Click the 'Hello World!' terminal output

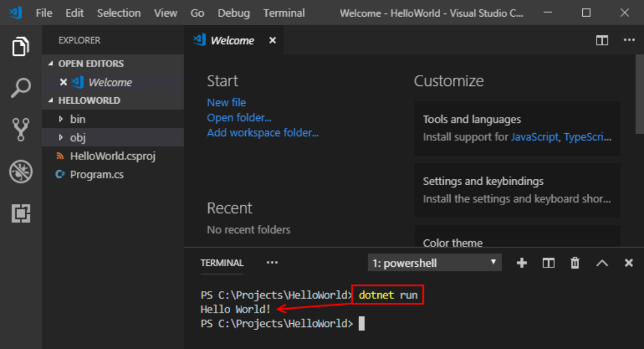tap(236, 309)
